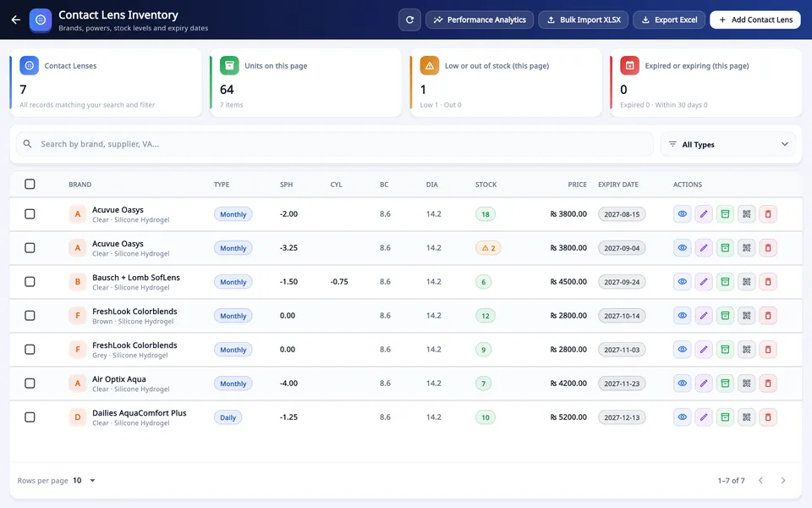The height and width of the screenshot is (508, 812).
Task: Delete the Dailies AquaComfort Plus row
Action: tap(768, 417)
